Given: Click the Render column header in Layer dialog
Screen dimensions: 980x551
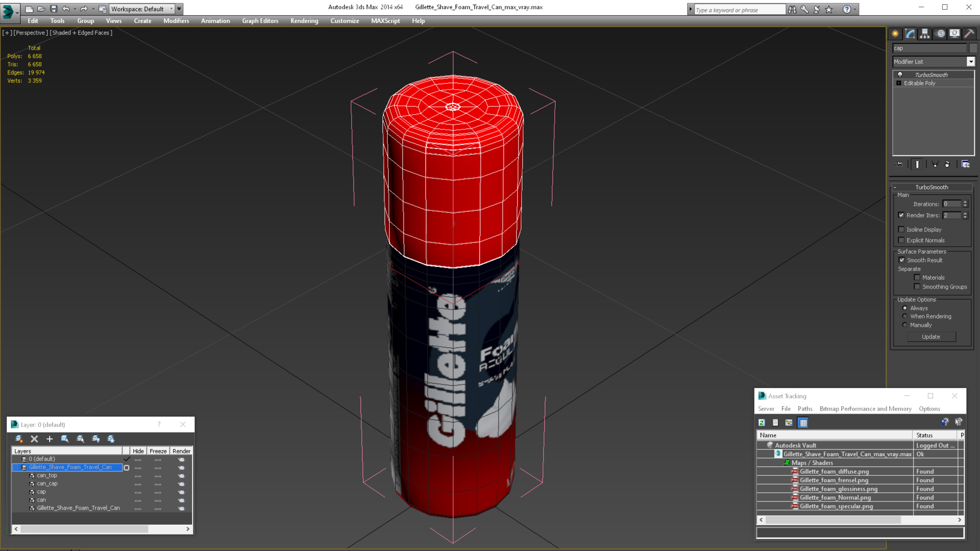Looking at the screenshot, I should [x=181, y=451].
